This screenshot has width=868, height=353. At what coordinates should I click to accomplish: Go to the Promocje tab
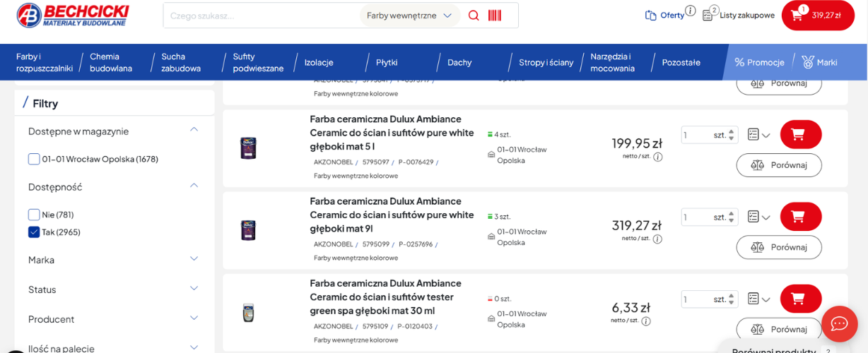[x=760, y=62]
